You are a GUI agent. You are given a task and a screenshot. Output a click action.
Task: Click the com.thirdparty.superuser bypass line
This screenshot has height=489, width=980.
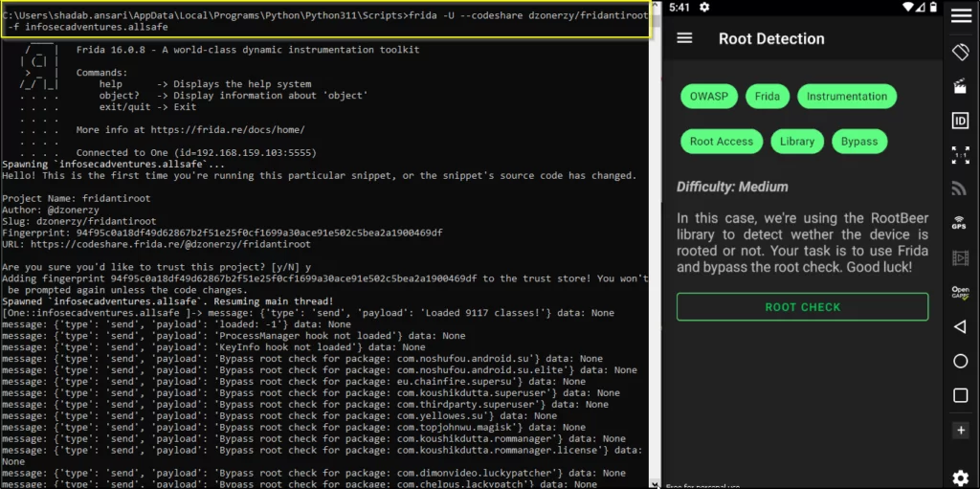point(305,405)
